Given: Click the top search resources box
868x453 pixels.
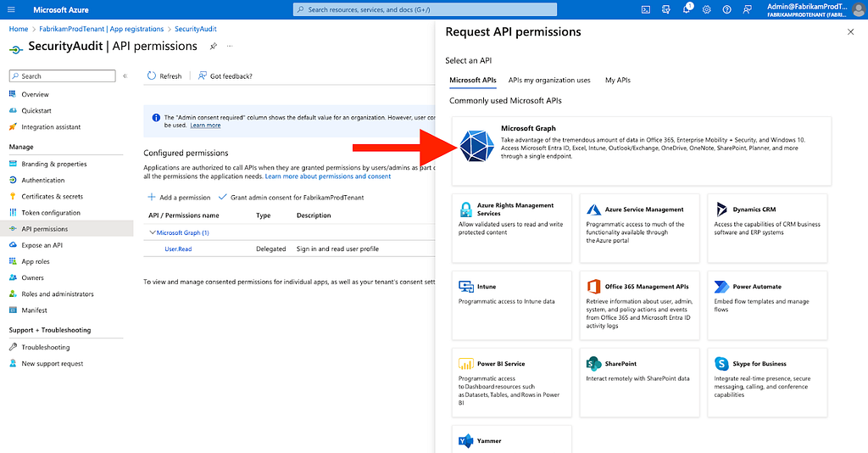Looking at the screenshot, I should [425, 9].
